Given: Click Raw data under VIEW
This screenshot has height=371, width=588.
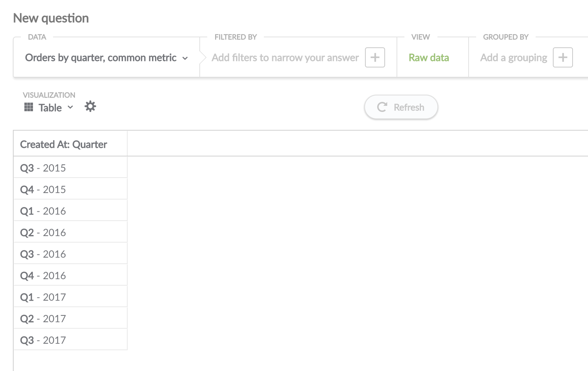Looking at the screenshot, I should point(429,57).
